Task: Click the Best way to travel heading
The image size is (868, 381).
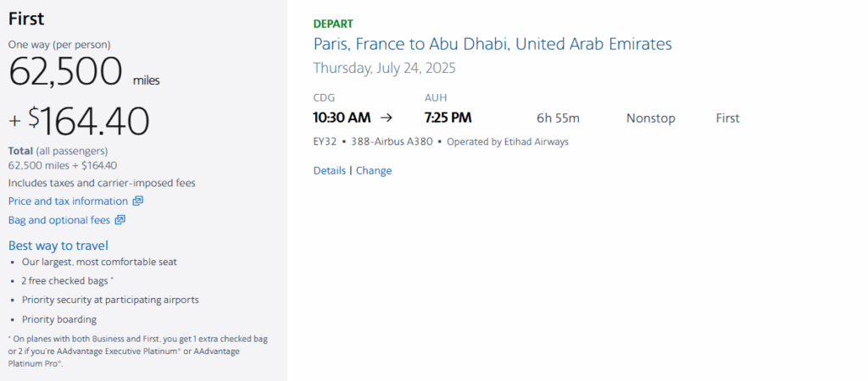Action: coord(58,246)
